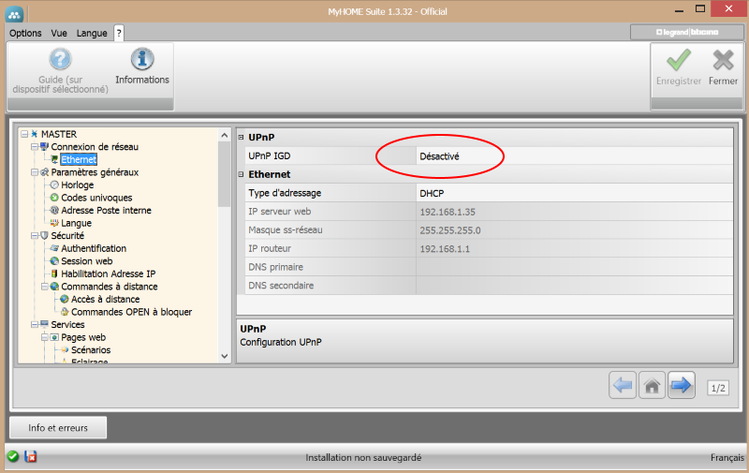The image size is (749, 473).
Task: Maximize the MyHOME Suite window
Action: (700, 9)
